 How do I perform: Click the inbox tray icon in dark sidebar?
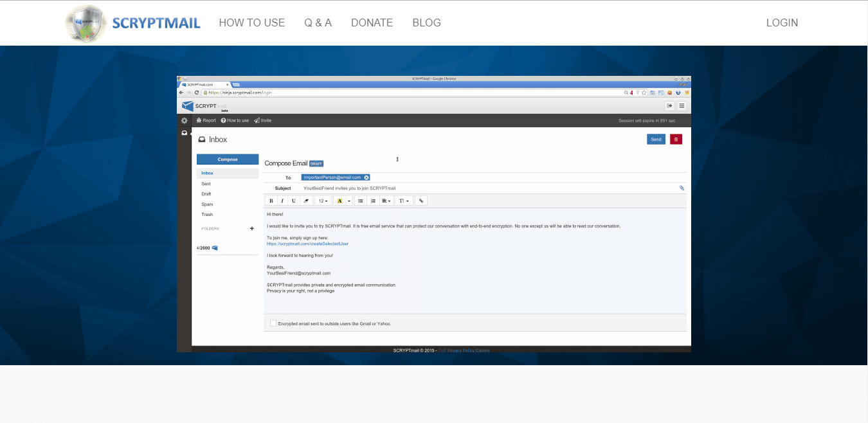184,133
